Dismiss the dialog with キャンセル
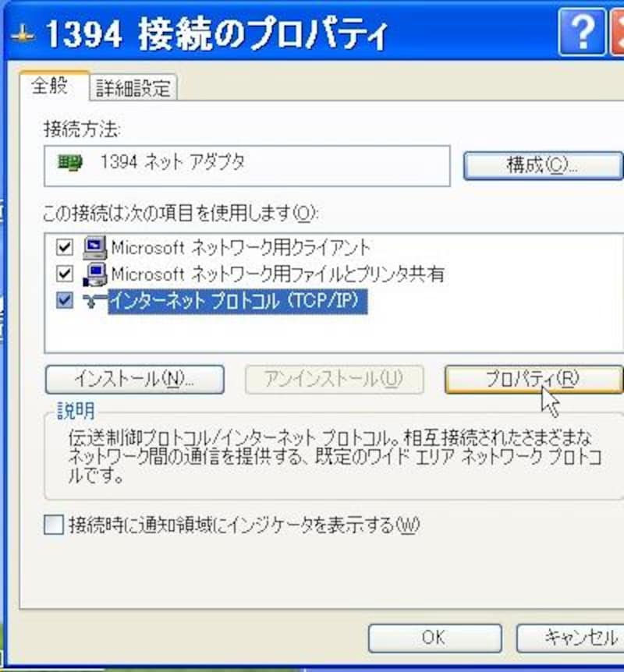This screenshot has height=672, width=624. tap(570, 638)
